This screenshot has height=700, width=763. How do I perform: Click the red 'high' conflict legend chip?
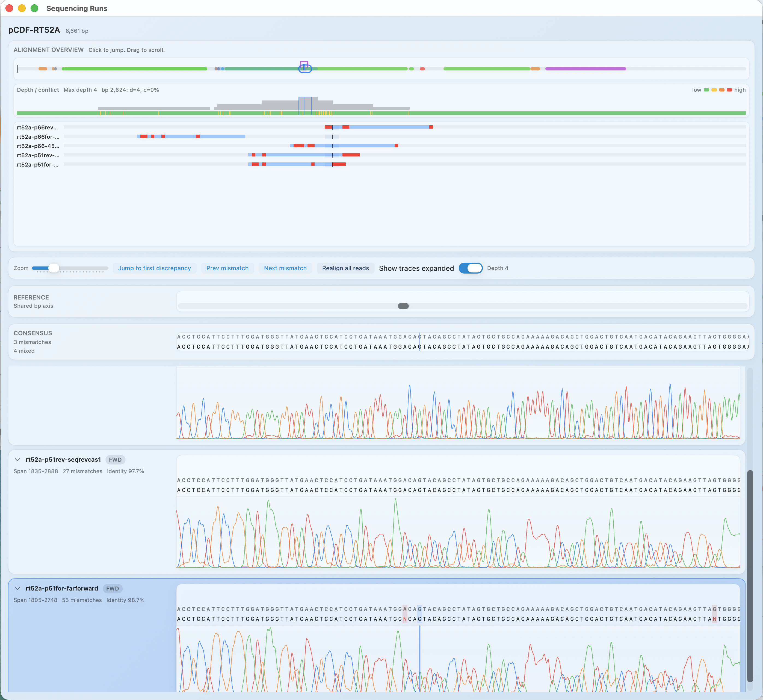tap(729, 90)
